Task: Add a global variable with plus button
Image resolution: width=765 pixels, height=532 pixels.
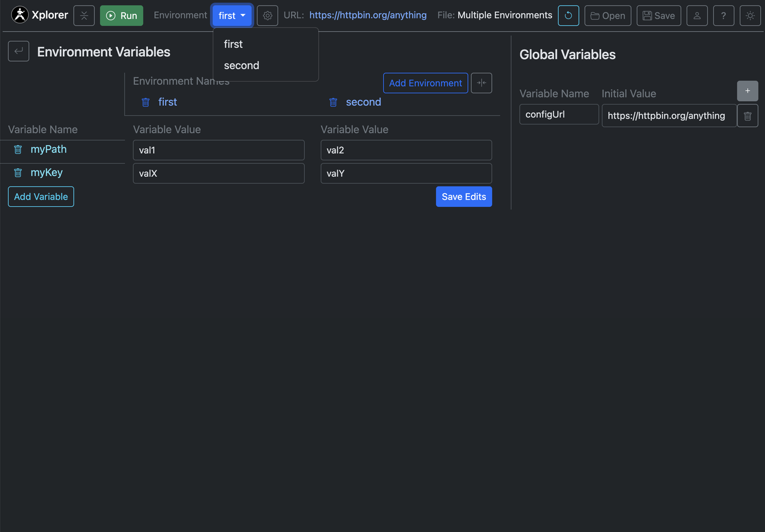Action: coord(748,91)
